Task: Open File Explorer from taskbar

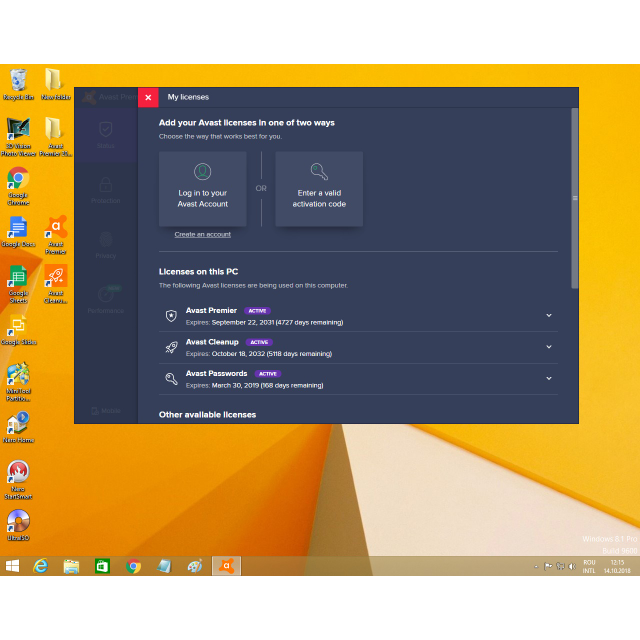Action: pos(71,566)
